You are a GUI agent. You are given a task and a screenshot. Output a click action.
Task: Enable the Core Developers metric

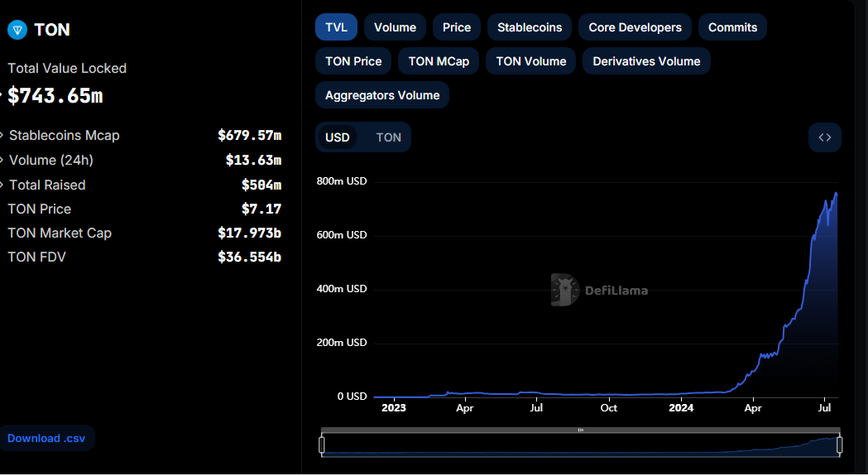[635, 27]
